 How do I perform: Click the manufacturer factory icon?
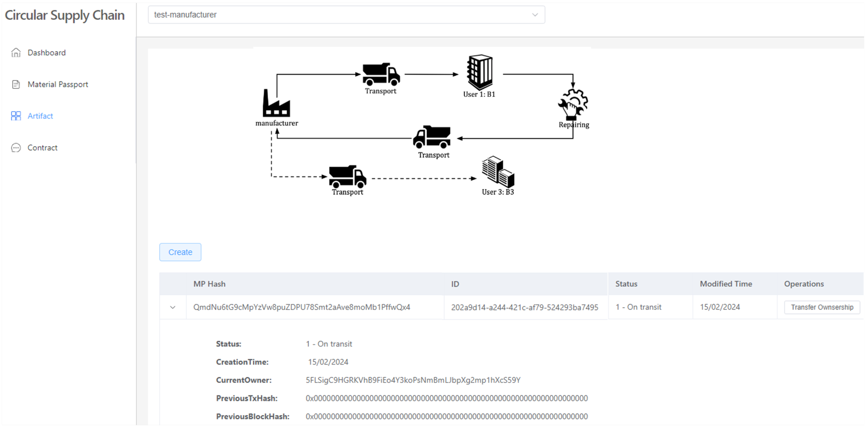pyautogui.click(x=276, y=103)
